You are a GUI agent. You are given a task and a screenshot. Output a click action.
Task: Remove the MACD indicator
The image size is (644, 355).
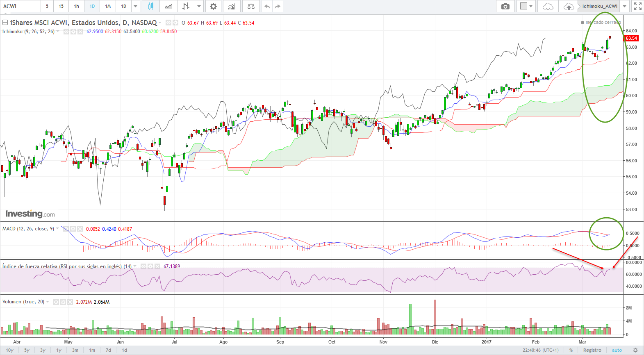click(x=80, y=229)
